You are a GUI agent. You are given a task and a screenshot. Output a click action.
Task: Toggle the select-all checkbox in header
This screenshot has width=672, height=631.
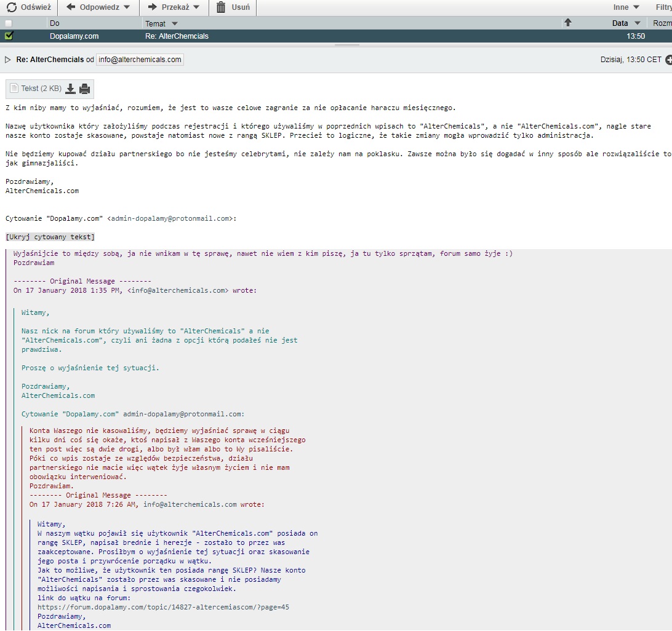pos(9,23)
